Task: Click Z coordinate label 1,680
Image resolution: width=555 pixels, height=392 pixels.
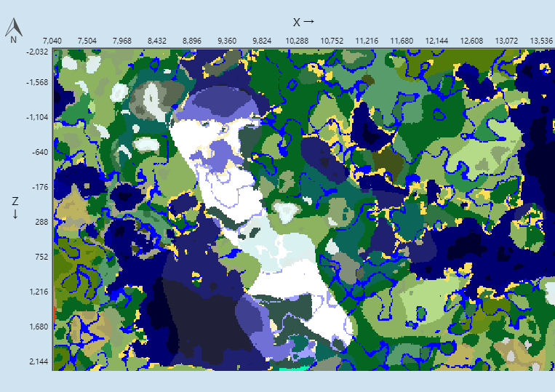Action: click(x=39, y=327)
